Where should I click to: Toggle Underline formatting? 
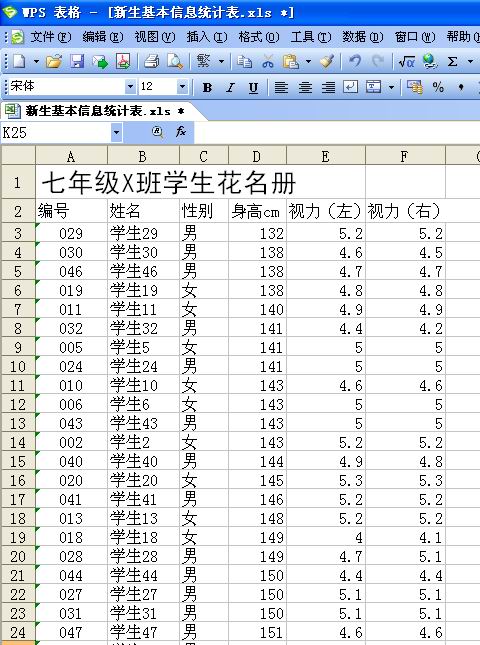253,87
